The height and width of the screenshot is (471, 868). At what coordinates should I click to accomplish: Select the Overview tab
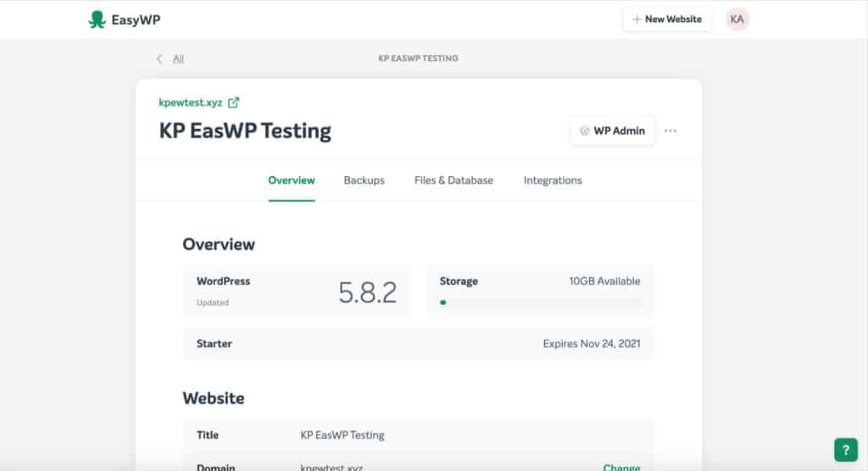tap(292, 180)
